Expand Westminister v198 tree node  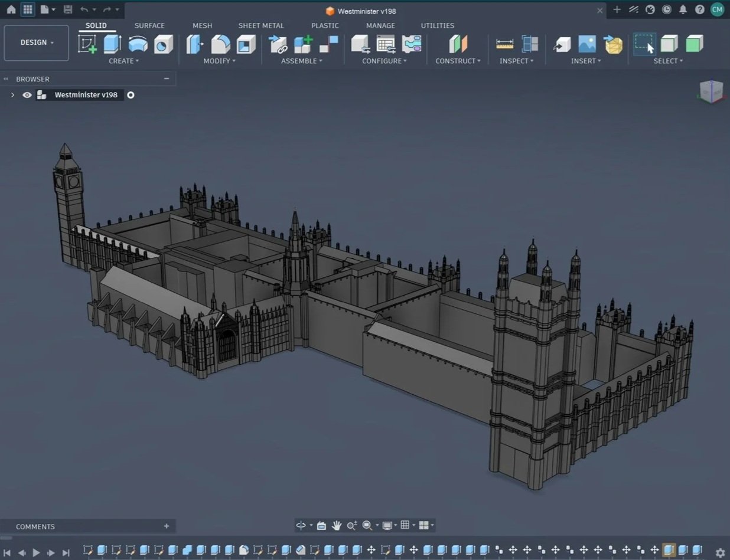12,95
